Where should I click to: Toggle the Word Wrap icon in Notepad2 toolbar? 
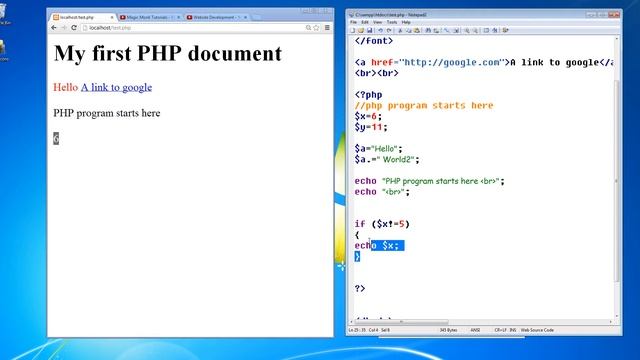(447, 30)
